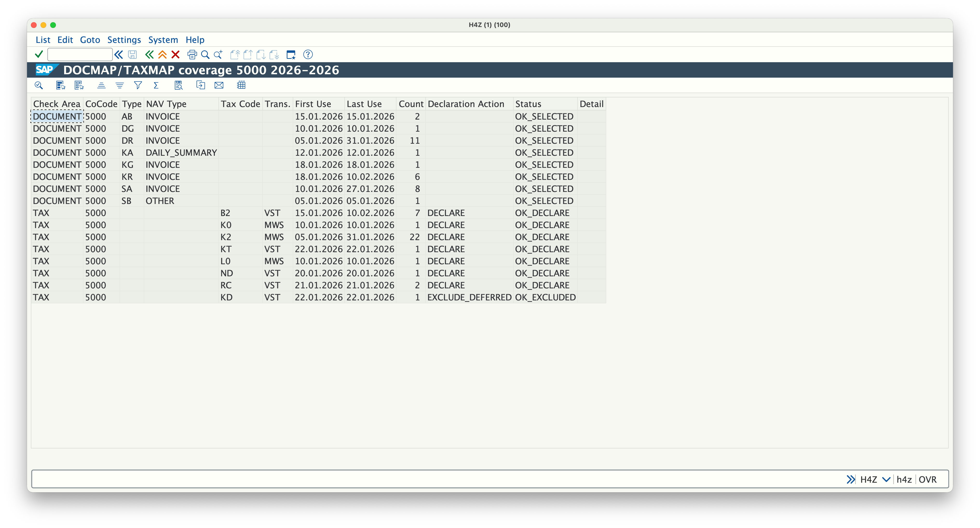Print the list with printer icon
This screenshot has height=528, width=980.
click(192, 54)
